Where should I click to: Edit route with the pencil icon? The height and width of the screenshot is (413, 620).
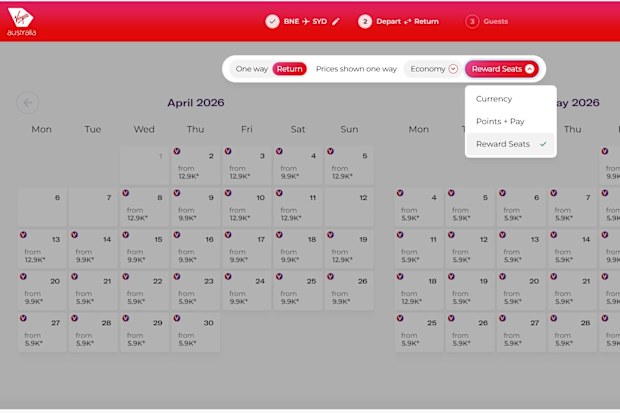[x=336, y=21]
